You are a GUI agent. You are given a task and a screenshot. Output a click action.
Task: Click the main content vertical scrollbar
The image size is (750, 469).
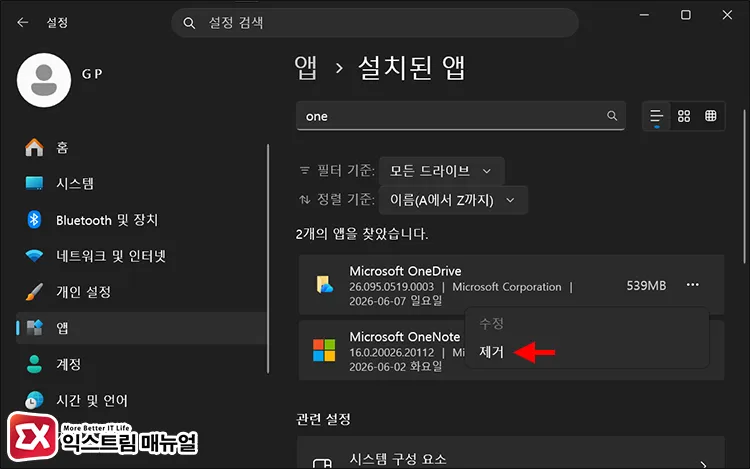pos(744,186)
